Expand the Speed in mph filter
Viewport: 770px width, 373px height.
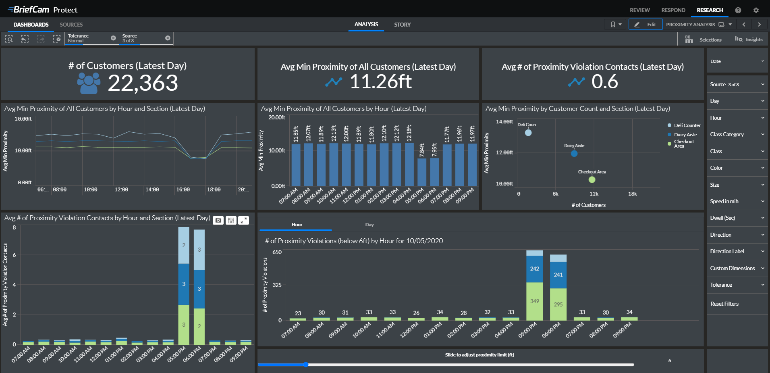click(x=736, y=201)
